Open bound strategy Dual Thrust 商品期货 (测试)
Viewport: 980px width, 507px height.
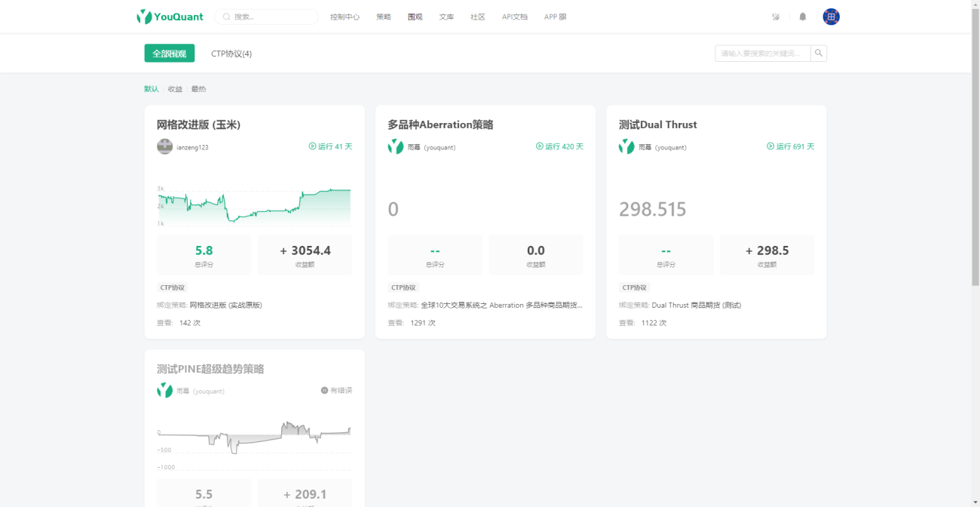tap(697, 305)
